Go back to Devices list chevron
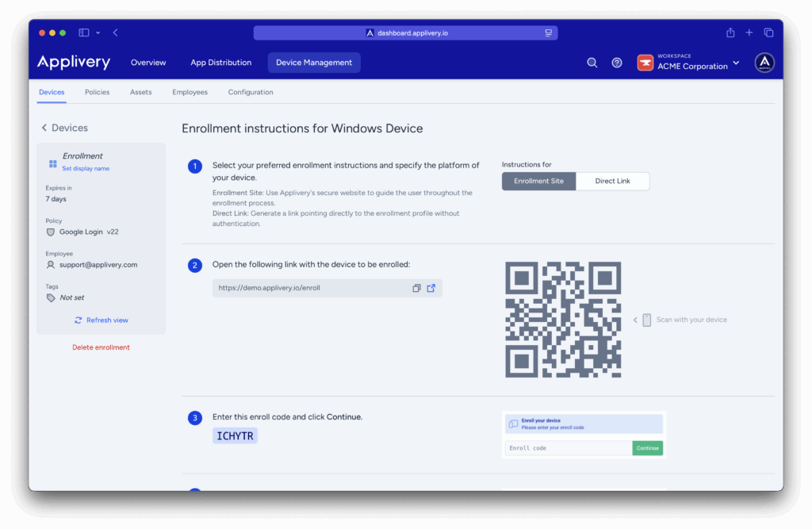 tap(44, 128)
